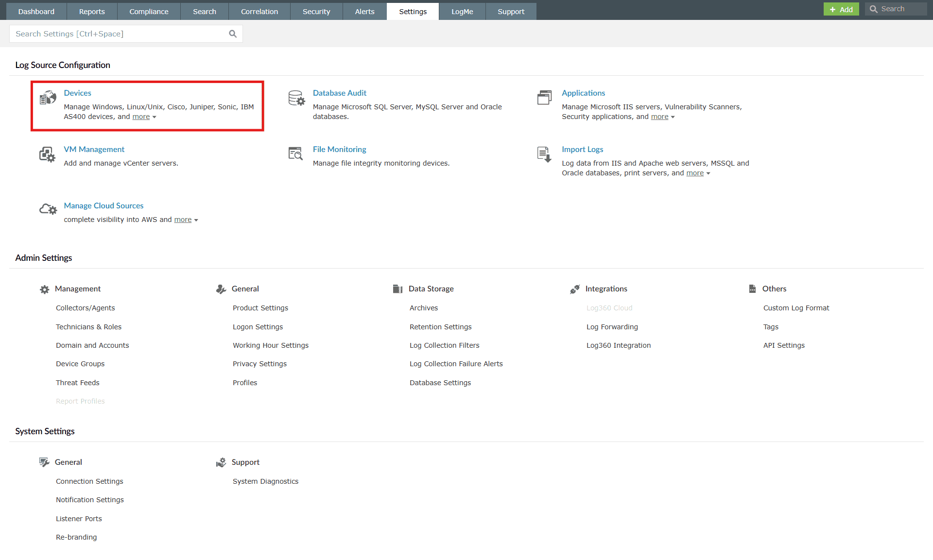Go to the Alerts tab
933x560 pixels.
364,11
